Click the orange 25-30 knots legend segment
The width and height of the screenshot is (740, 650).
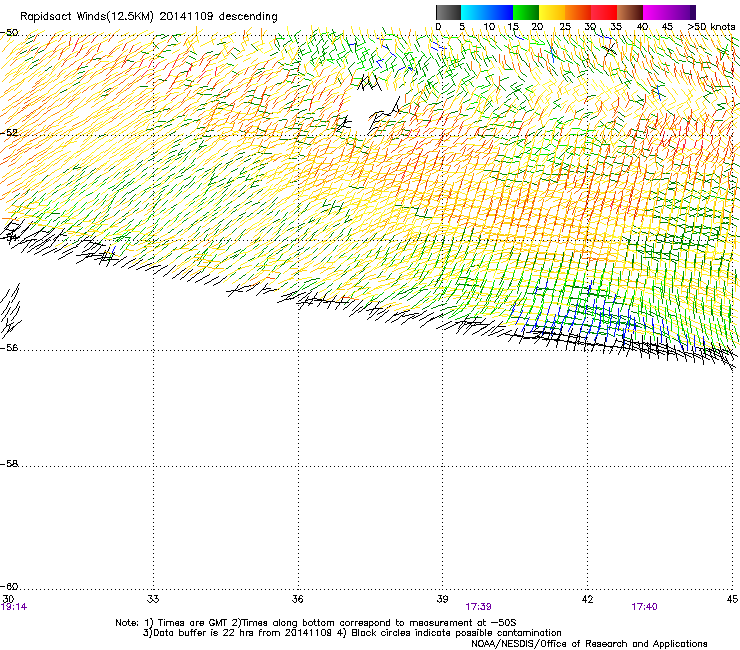(578, 12)
